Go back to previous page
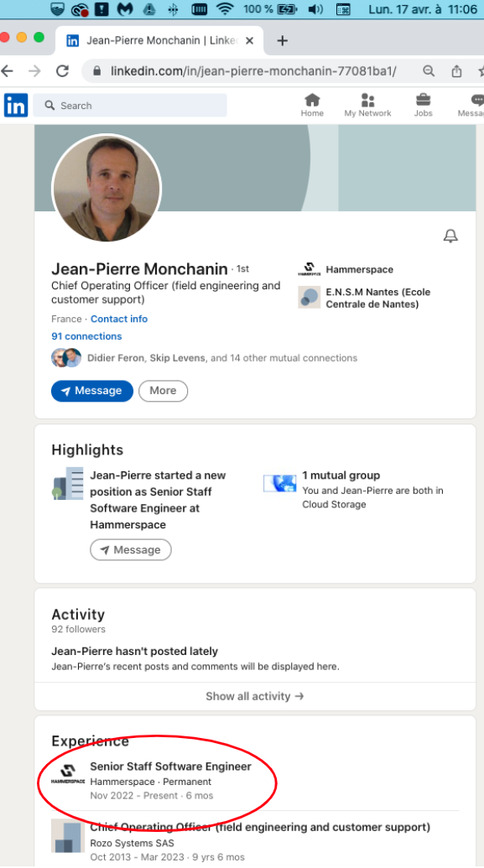 click(x=7, y=70)
